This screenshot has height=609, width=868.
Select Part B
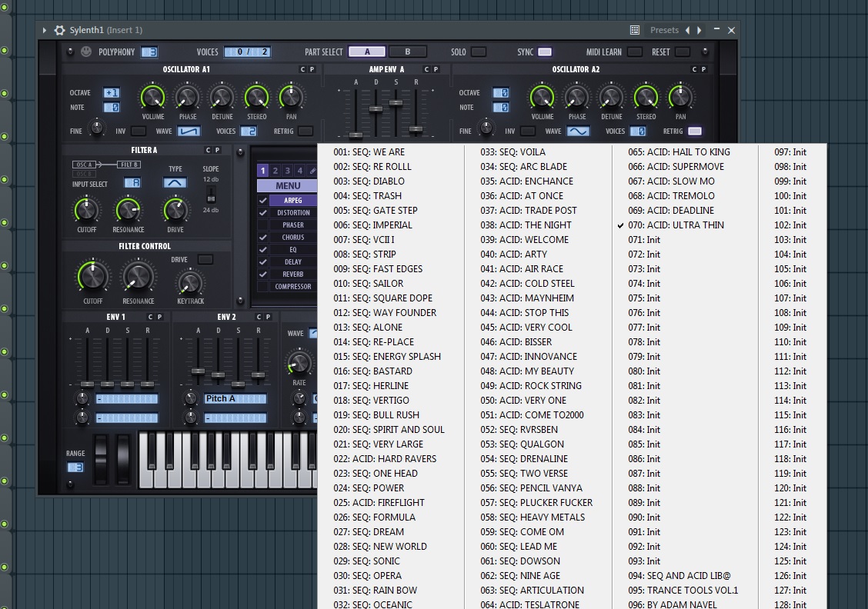point(408,52)
